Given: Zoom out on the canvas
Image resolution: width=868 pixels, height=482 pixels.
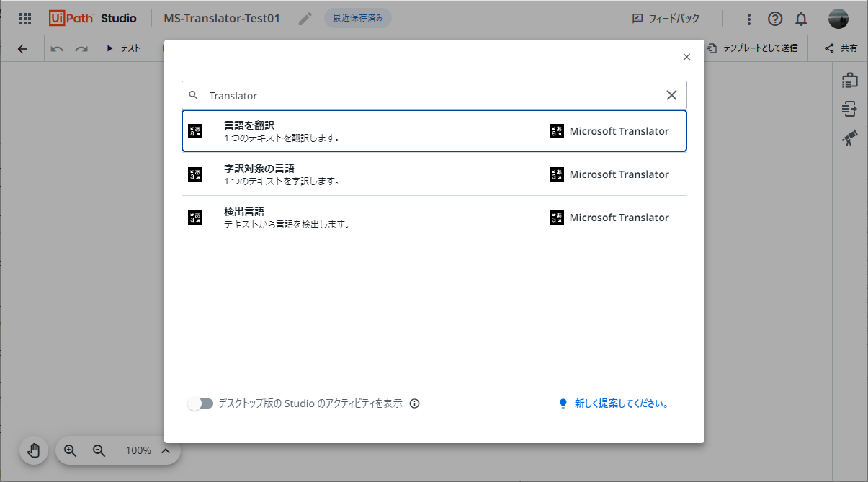Looking at the screenshot, I should pyautogui.click(x=99, y=450).
